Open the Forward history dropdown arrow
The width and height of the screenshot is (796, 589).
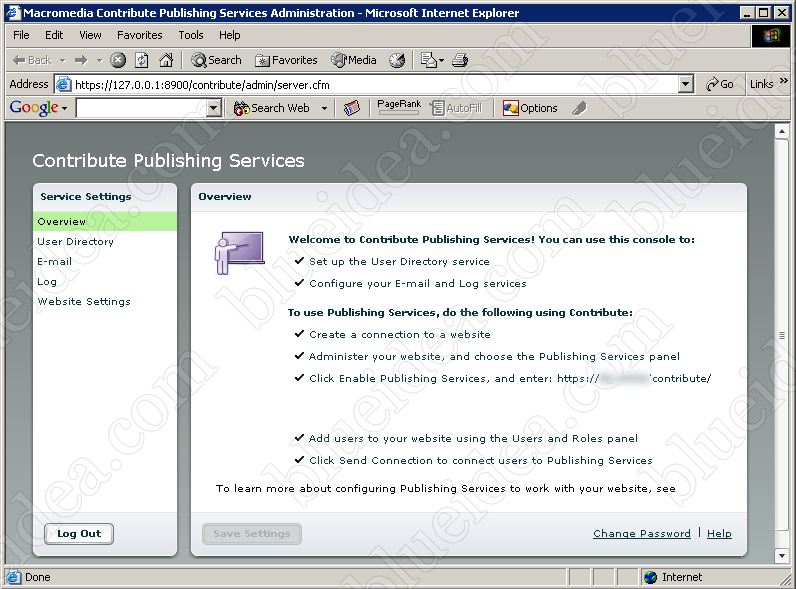pos(100,60)
